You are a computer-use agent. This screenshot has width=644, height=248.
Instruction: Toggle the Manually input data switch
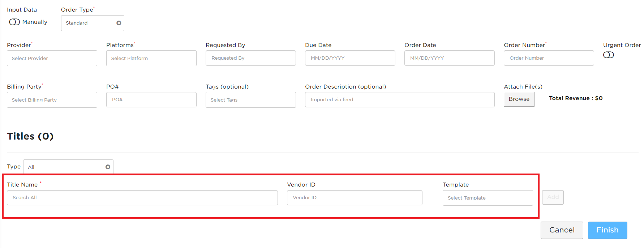(14, 22)
